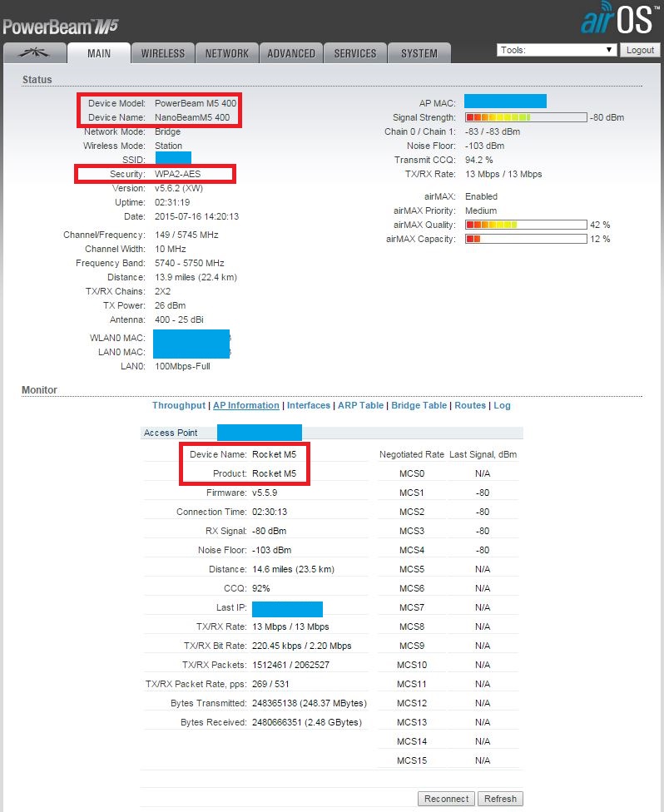Select the uptime value '02:31:19'

click(172, 202)
